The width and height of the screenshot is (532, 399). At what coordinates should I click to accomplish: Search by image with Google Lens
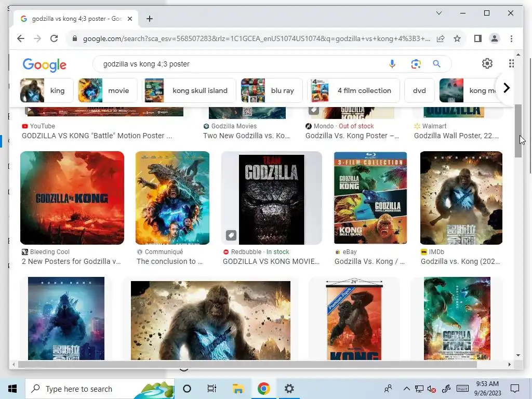(416, 64)
